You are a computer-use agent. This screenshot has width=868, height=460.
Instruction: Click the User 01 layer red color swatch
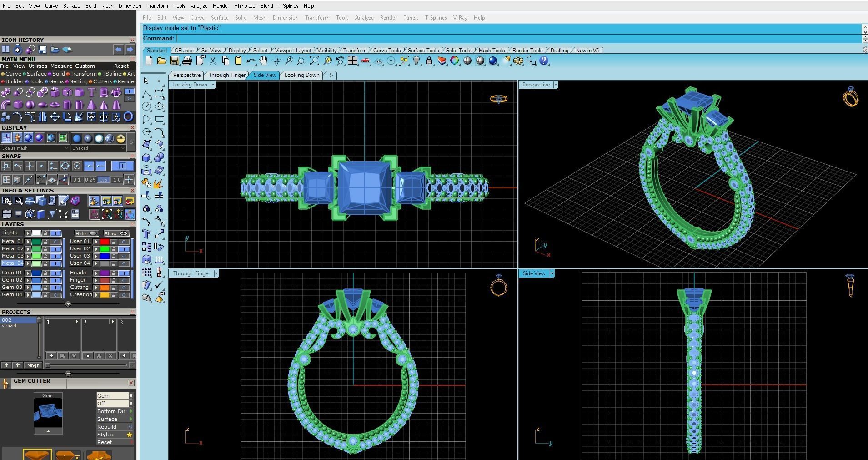[105, 242]
